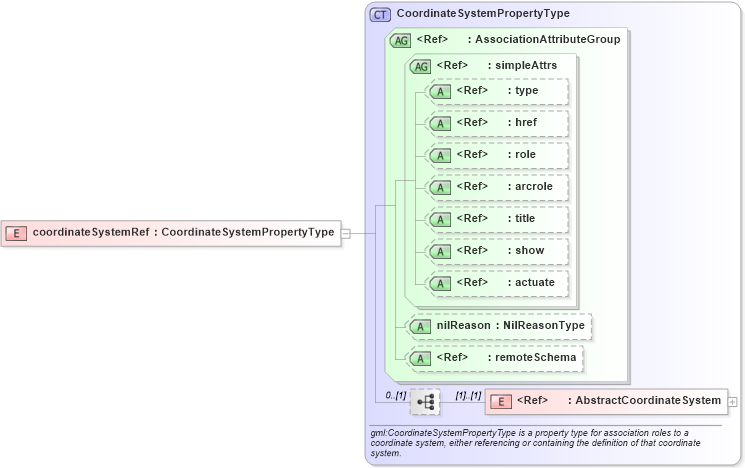This screenshot has height=468, width=745.
Task: Click the A icon of the actuate attribute
Action: [439, 284]
